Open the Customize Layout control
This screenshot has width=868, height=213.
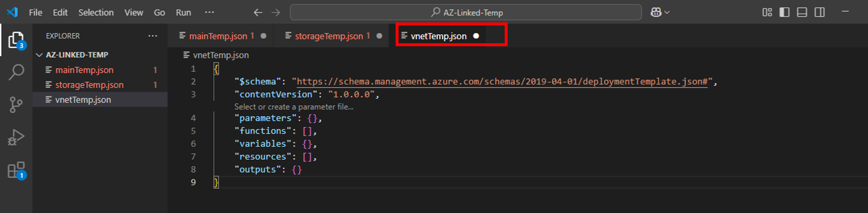tap(768, 12)
